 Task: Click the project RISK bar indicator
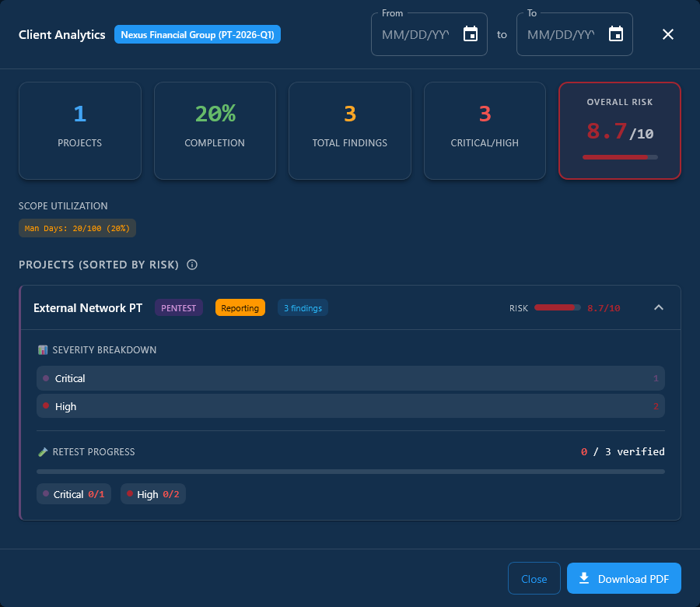coord(557,307)
